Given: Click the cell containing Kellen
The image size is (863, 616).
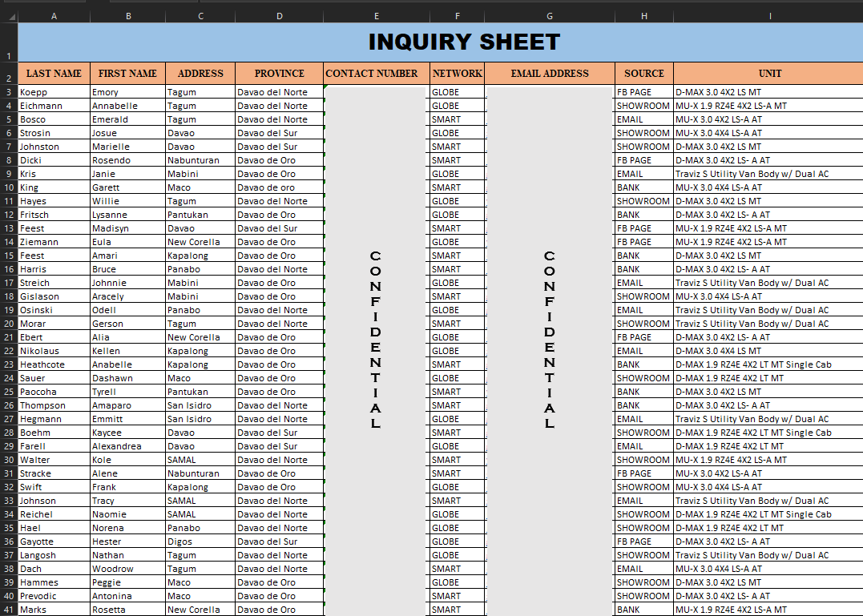Looking at the screenshot, I should [127, 351].
